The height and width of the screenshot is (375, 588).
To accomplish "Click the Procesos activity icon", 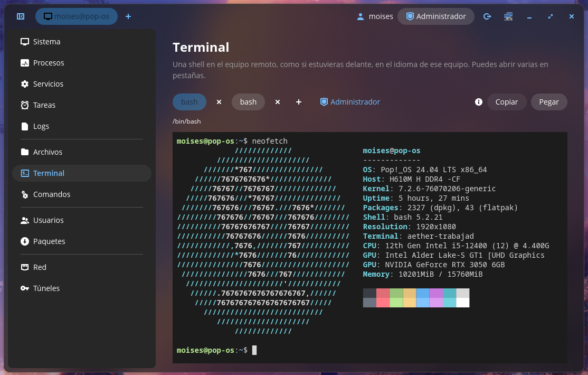I will [25, 63].
